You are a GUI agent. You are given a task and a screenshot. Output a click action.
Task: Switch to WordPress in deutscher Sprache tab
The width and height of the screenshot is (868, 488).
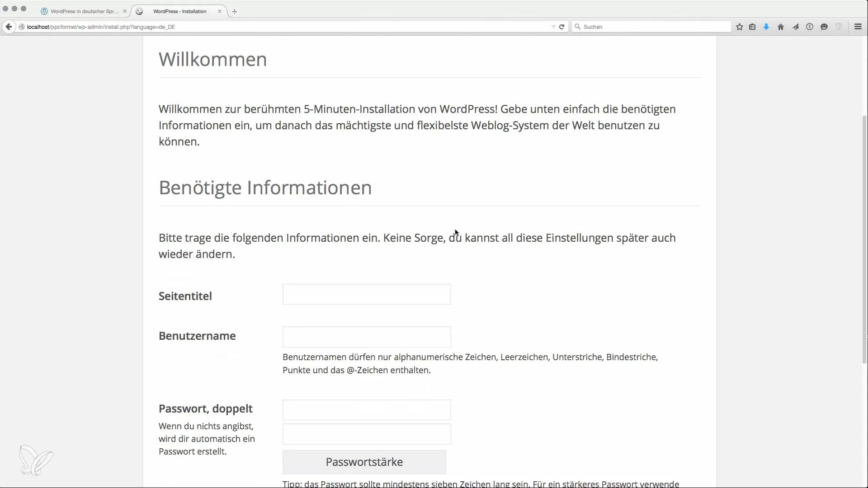tap(84, 11)
